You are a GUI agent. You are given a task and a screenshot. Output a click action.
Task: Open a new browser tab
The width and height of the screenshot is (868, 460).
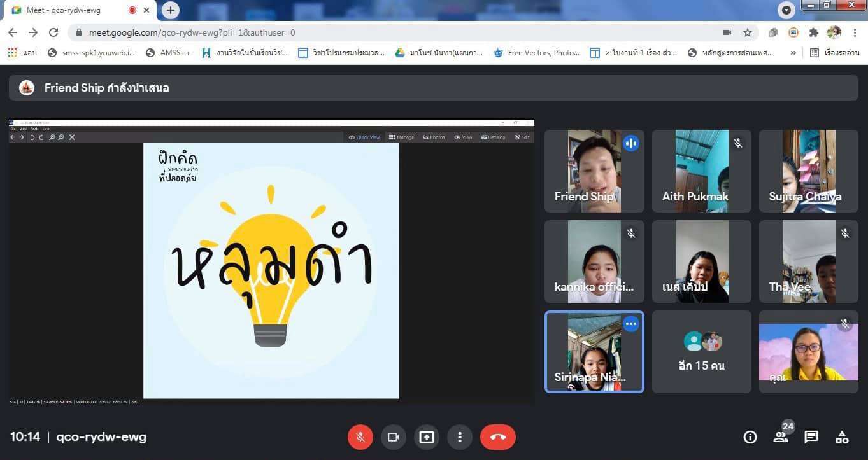(x=170, y=10)
